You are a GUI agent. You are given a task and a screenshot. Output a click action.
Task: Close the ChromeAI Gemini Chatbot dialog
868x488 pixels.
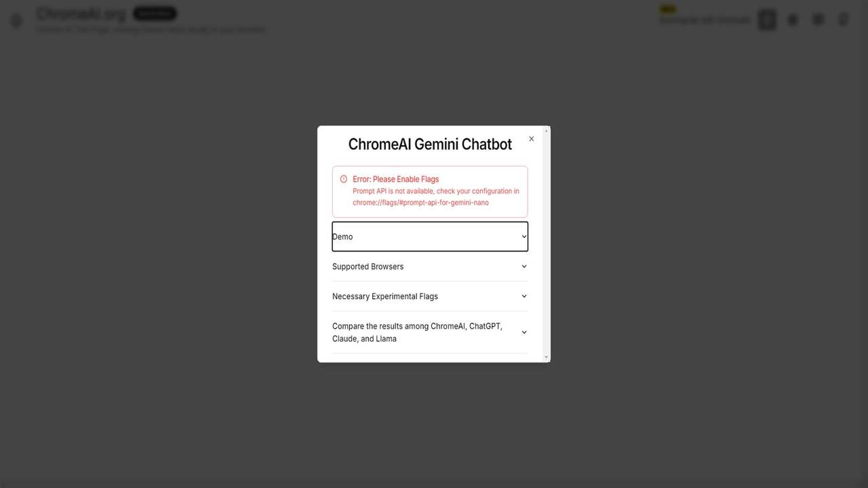click(531, 139)
